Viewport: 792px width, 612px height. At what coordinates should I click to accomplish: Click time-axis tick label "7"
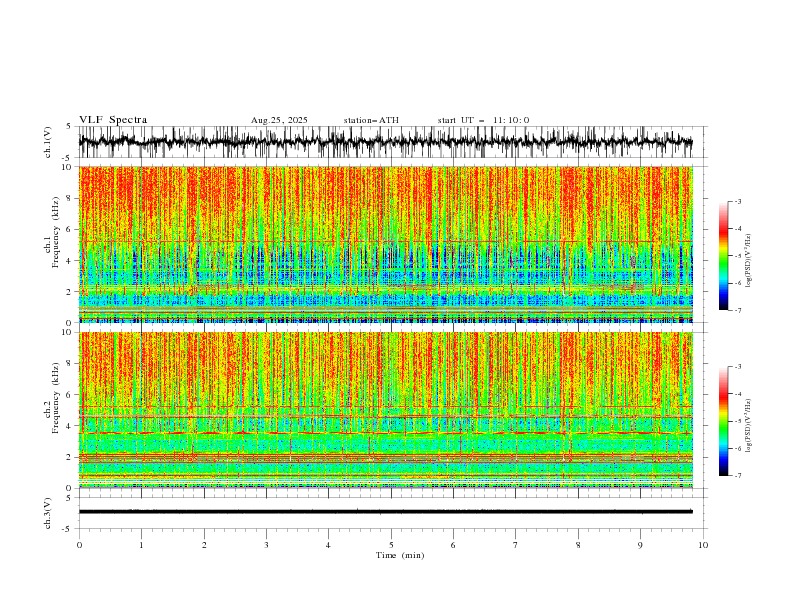click(516, 545)
